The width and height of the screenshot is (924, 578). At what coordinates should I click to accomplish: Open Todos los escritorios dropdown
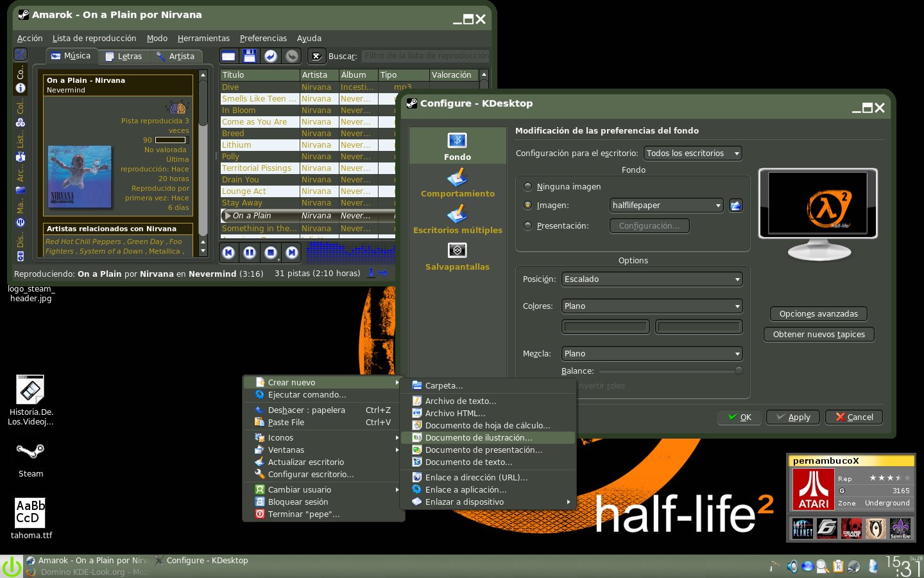pyautogui.click(x=693, y=153)
